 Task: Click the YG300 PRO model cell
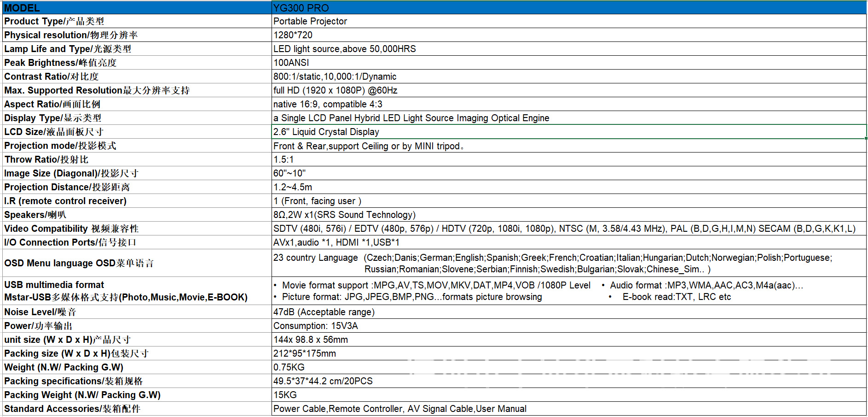pos(569,8)
